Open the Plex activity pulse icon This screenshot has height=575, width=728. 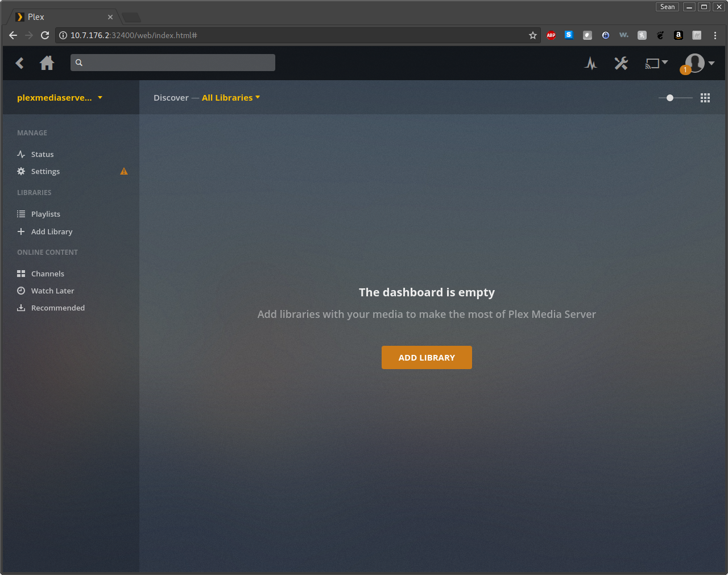point(591,63)
